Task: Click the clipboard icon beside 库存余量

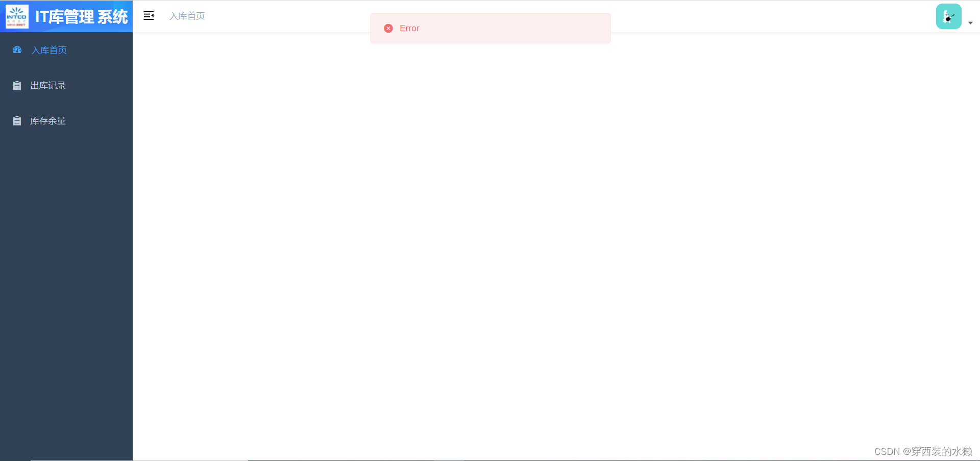Action: pyautogui.click(x=17, y=121)
